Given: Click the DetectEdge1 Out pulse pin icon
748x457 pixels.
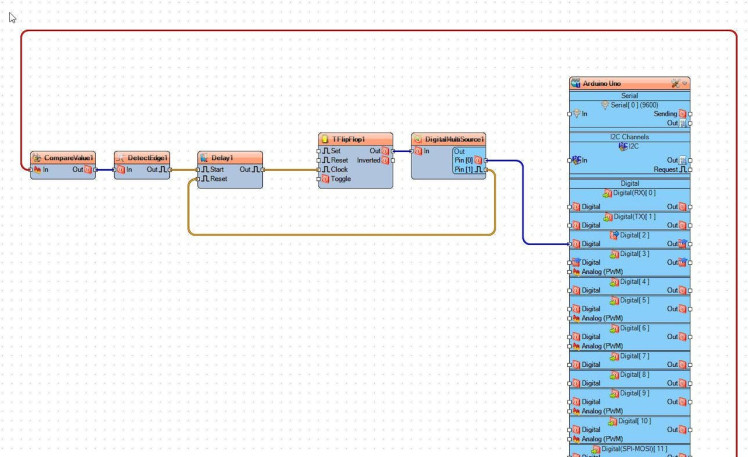Looking at the screenshot, I should click(163, 170).
